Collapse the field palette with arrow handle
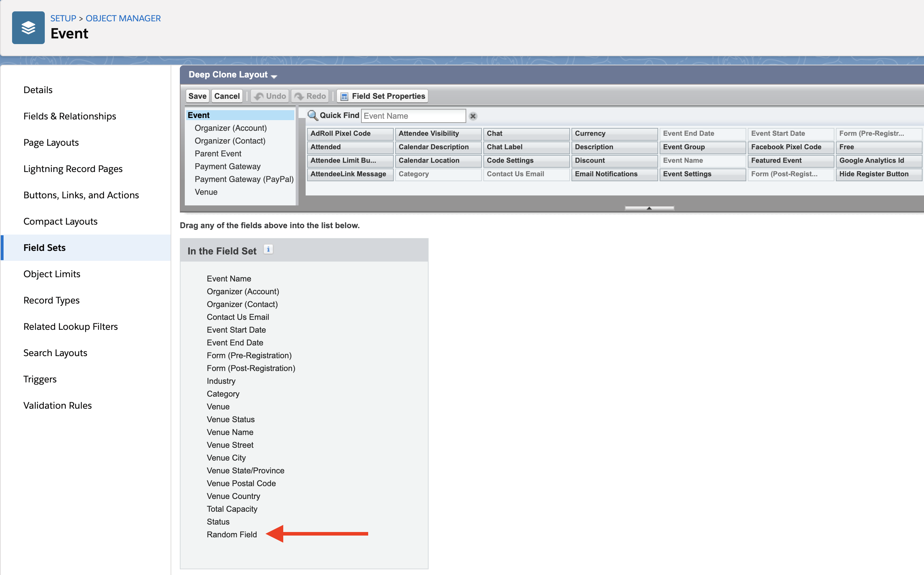The image size is (924, 575). 649,208
